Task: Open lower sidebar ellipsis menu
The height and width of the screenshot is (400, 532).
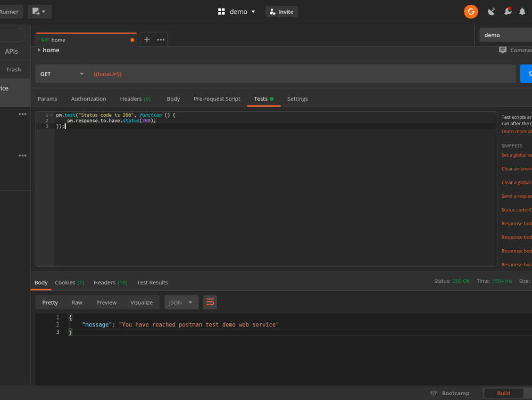Action: click(x=22, y=156)
